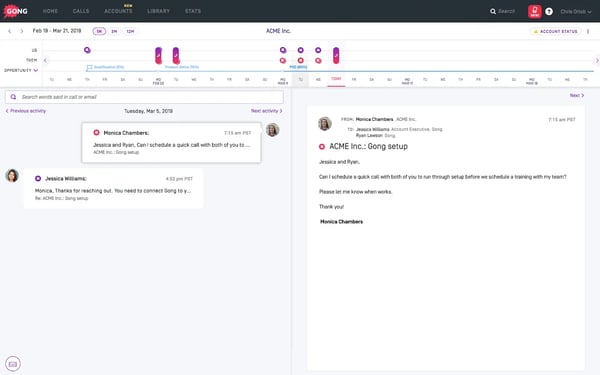Click the purple magnifier in search field
The height and width of the screenshot is (375, 600).
pos(13,97)
